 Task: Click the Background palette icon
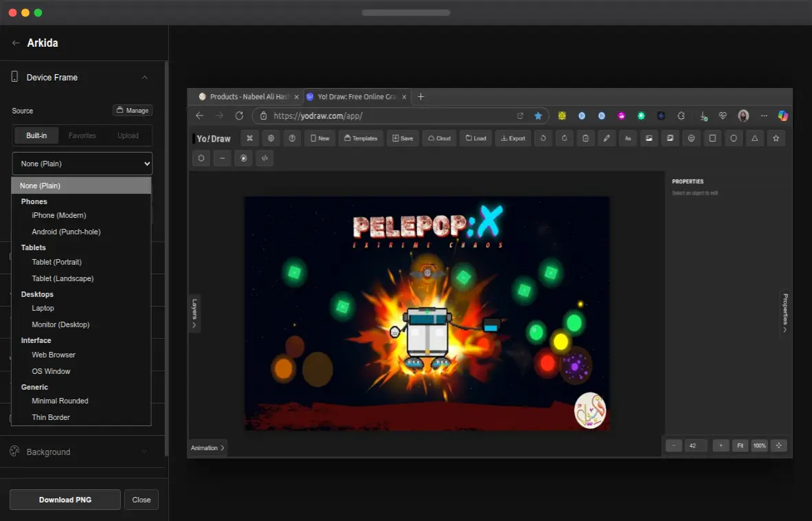(14, 452)
